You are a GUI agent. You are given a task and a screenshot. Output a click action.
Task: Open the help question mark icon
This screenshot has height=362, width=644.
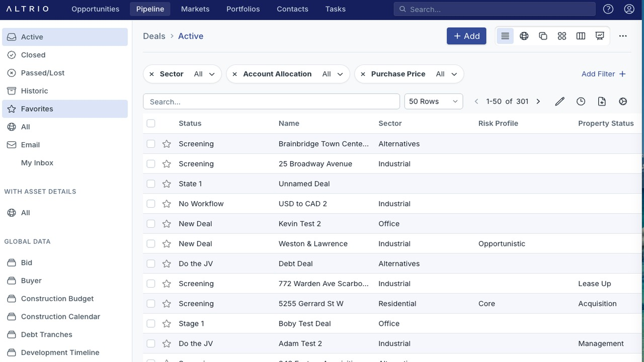coord(608,9)
